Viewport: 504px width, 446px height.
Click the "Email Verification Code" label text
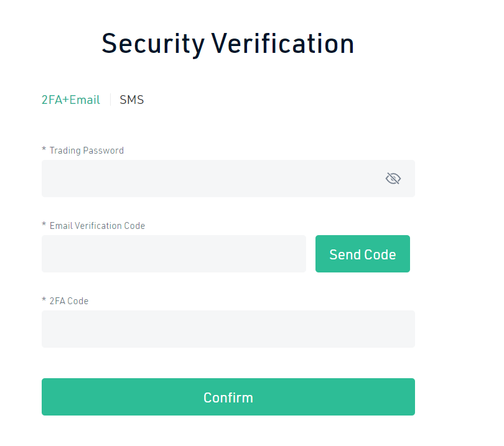point(97,226)
